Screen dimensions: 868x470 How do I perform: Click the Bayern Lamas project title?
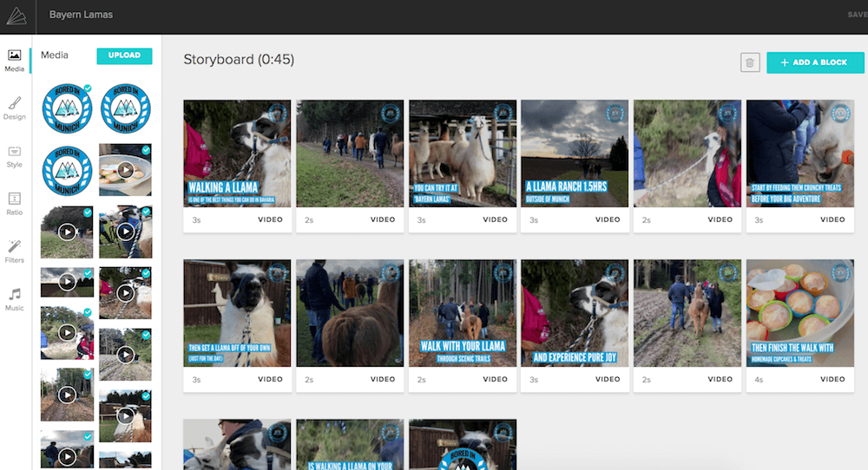coord(81,15)
